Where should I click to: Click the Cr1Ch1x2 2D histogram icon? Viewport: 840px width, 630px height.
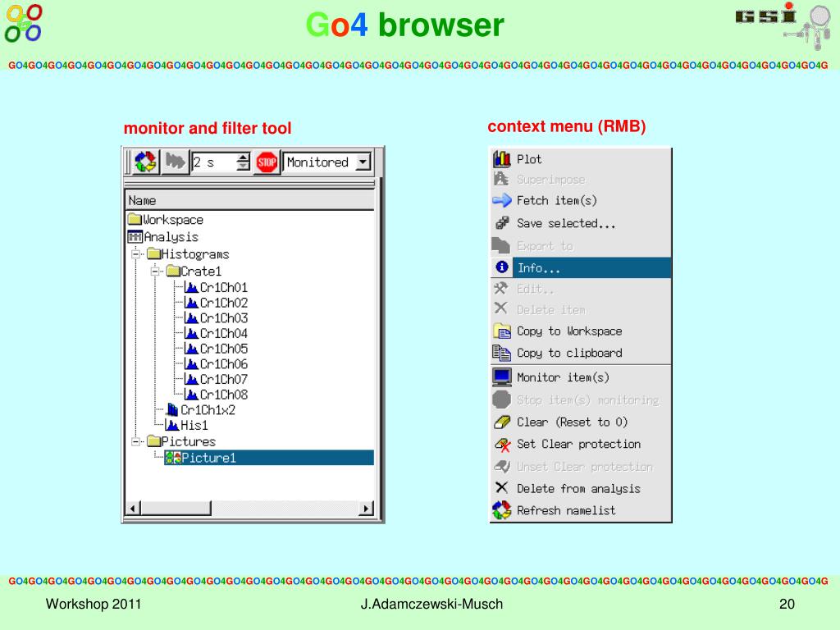click(x=172, y=410)
